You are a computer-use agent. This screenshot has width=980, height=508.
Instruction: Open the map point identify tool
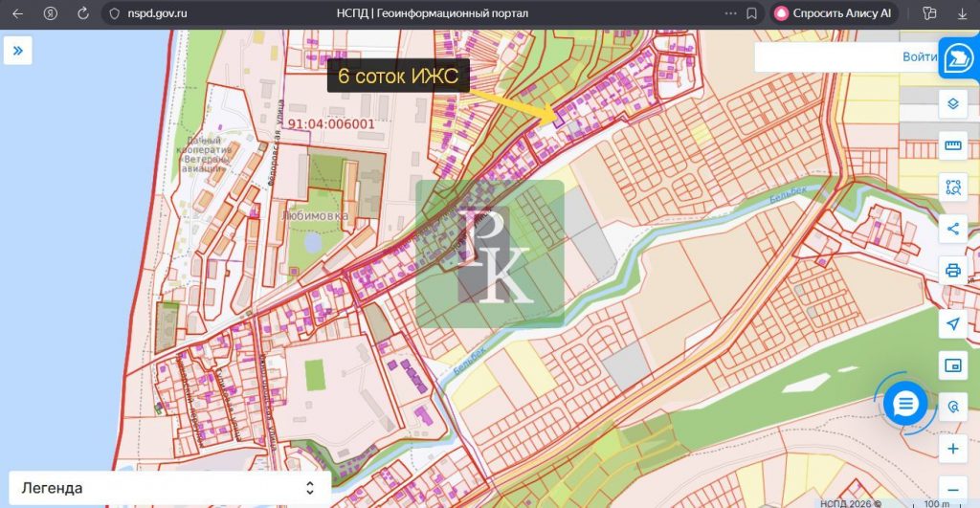click(x=952, y=407)
